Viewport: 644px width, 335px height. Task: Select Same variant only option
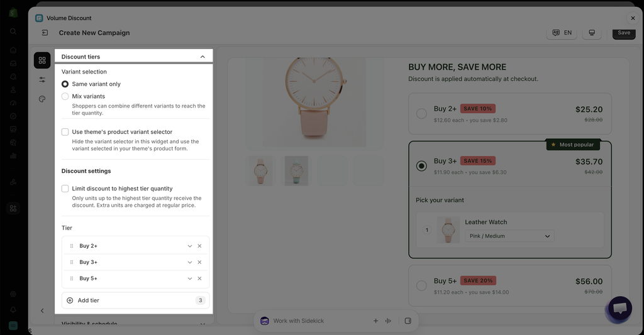65,84
